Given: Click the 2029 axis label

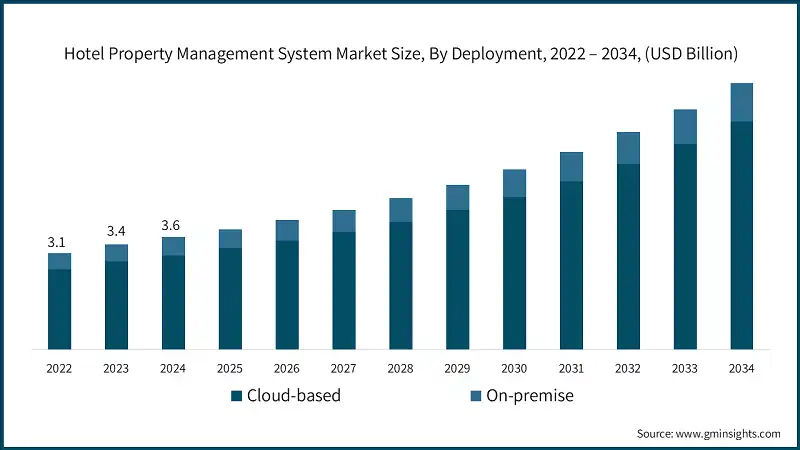Looking at the screenshot, I should [457, 368].
